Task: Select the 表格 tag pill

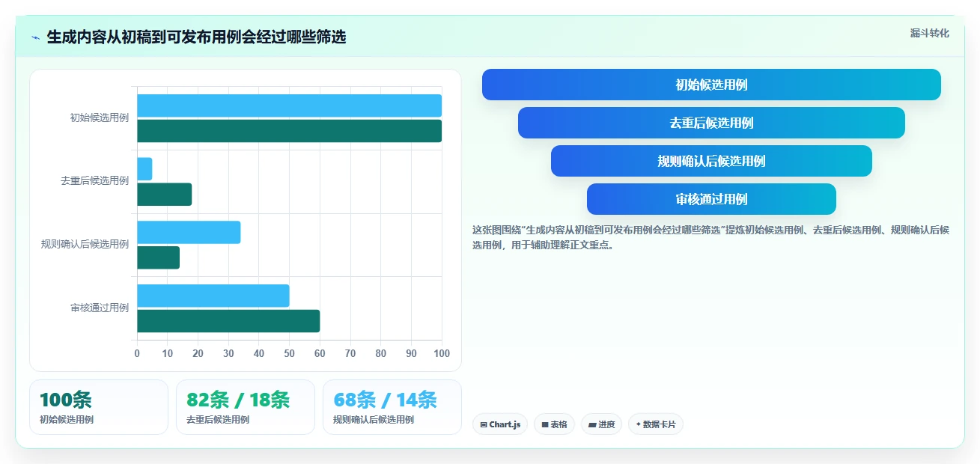Action: [554, 424]
